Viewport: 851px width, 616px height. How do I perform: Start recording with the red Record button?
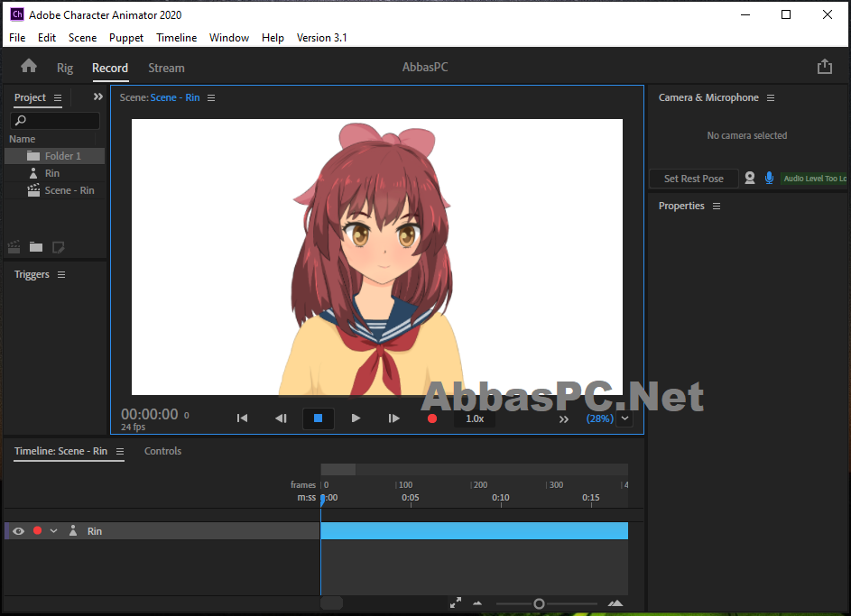pyautogui.click(x=432, y=418)
